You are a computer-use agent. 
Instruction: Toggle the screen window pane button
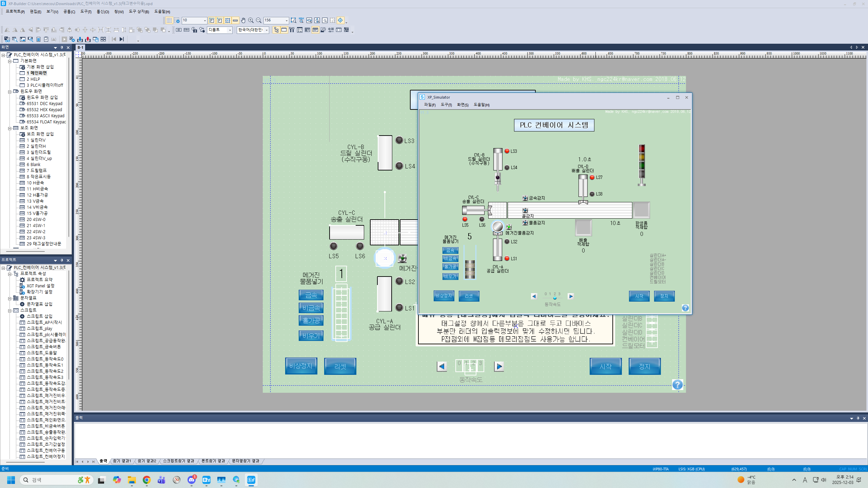click(x=284, y=30)
